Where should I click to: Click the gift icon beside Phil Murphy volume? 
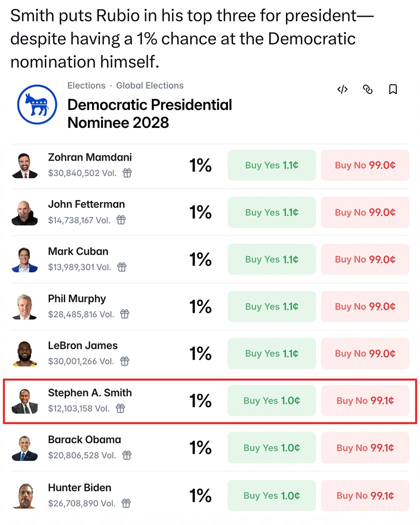point(124,314)
